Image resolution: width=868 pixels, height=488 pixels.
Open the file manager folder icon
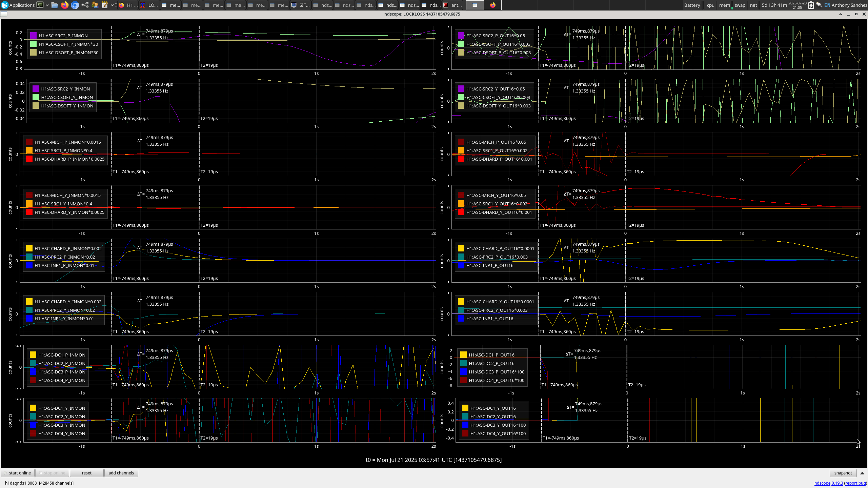click(x=55, y=5)
